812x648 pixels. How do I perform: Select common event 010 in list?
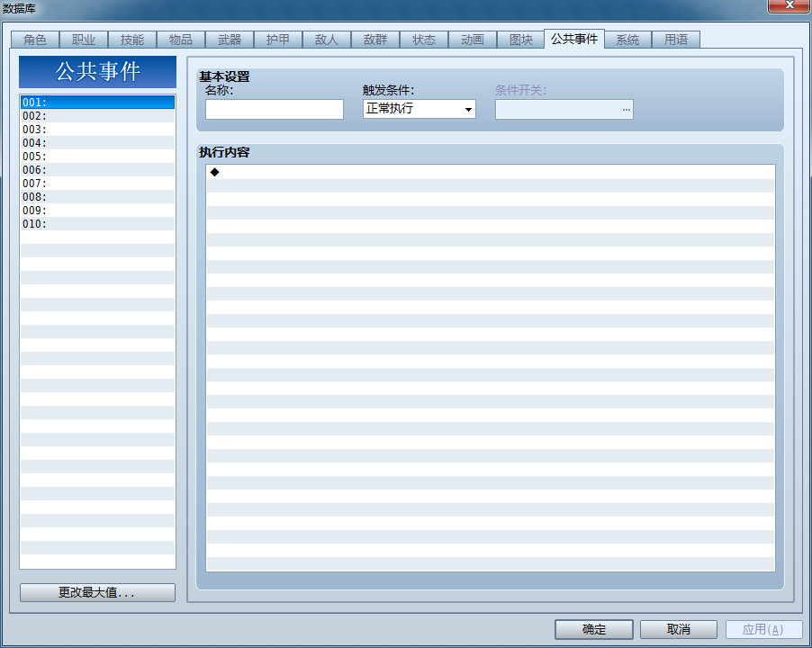(97, 223)
